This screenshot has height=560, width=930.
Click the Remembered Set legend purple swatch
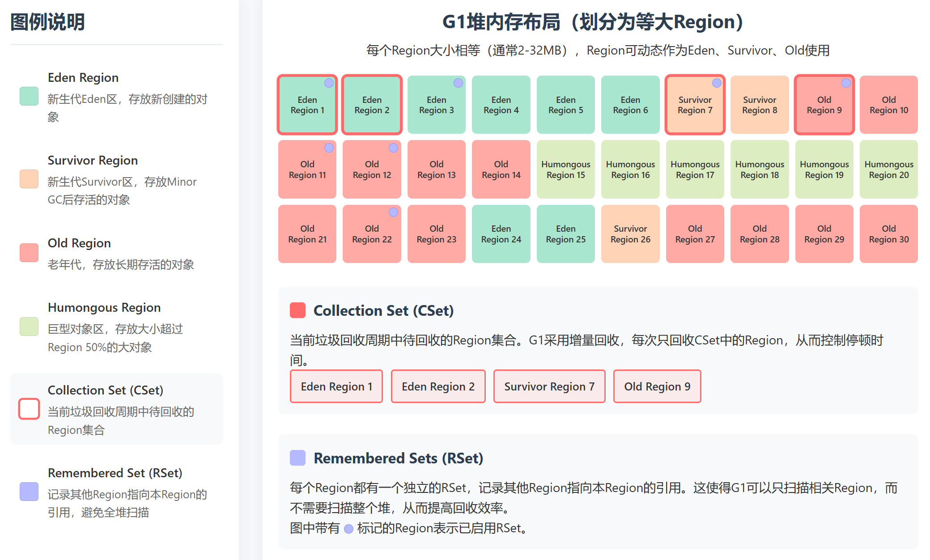click(29, 492)
